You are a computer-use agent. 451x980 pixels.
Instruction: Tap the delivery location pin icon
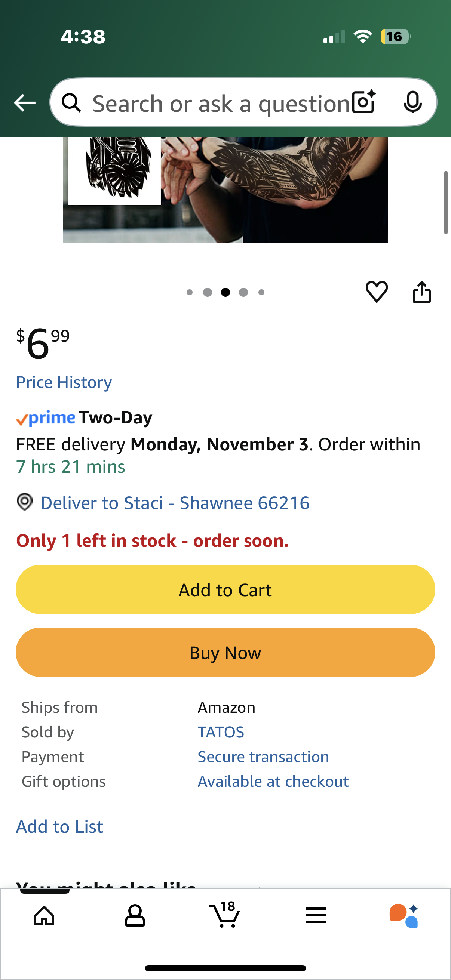[25, 502]
